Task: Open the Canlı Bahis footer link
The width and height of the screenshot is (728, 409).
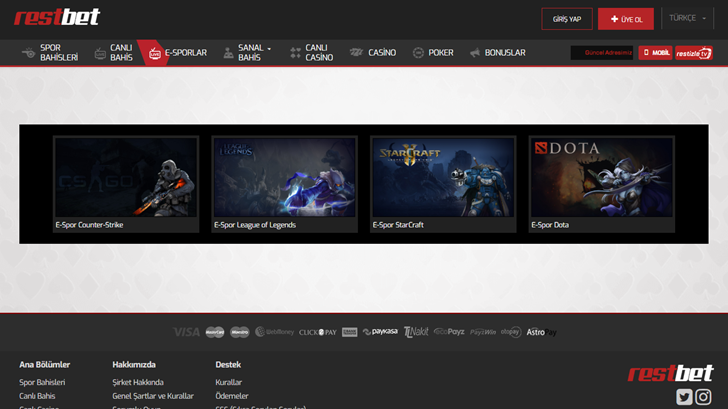Action: [x=37, y=396]
